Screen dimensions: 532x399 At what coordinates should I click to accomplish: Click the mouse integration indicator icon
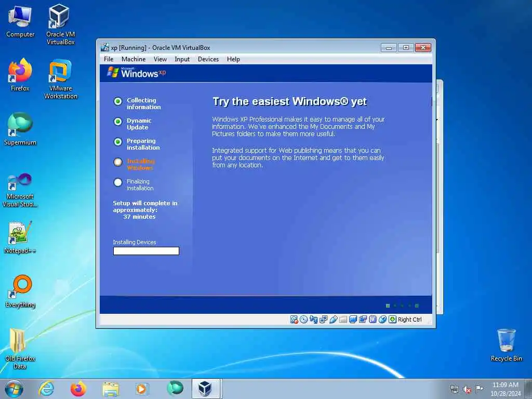tap(382, 320)
